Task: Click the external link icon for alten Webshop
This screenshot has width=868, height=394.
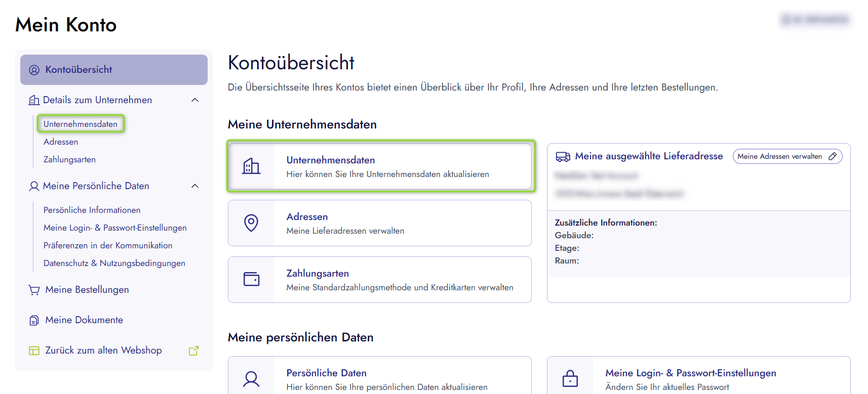Action: click(x=193, y=351)
